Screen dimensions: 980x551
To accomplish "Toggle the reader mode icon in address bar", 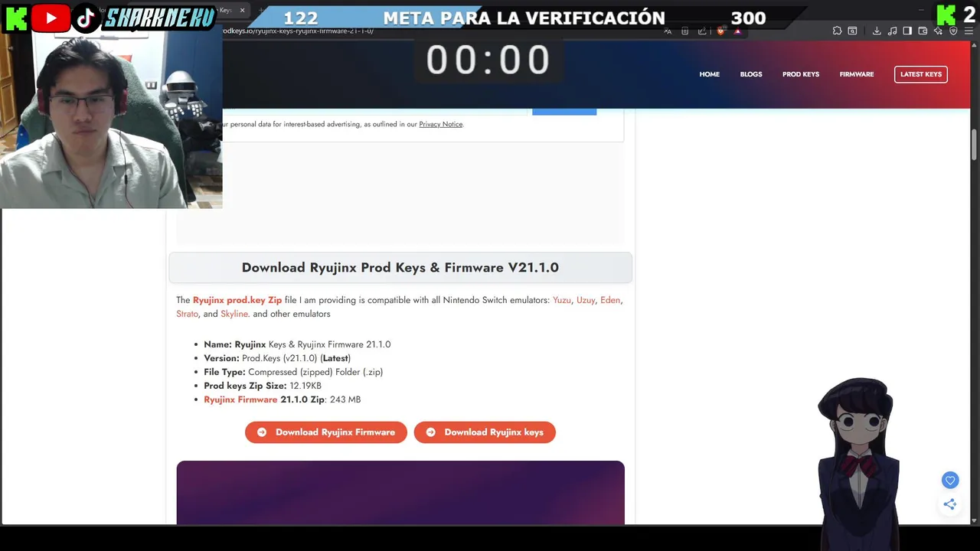I will 685,31.
